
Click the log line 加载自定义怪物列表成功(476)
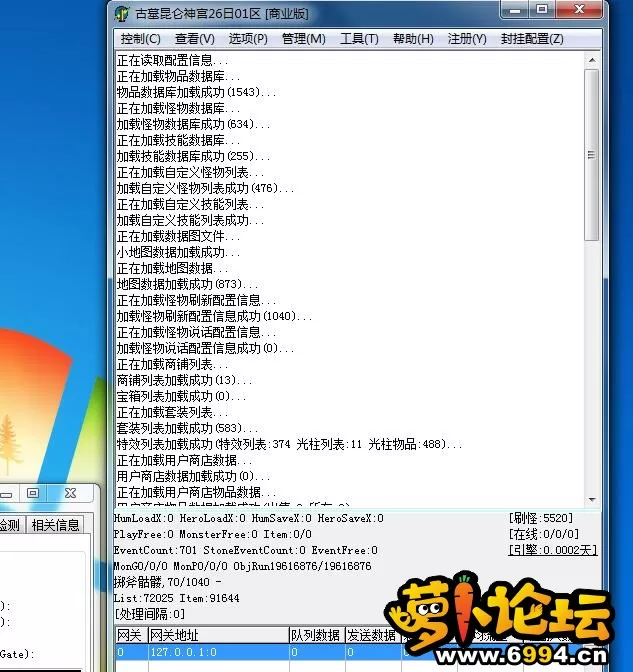(205, 188)
